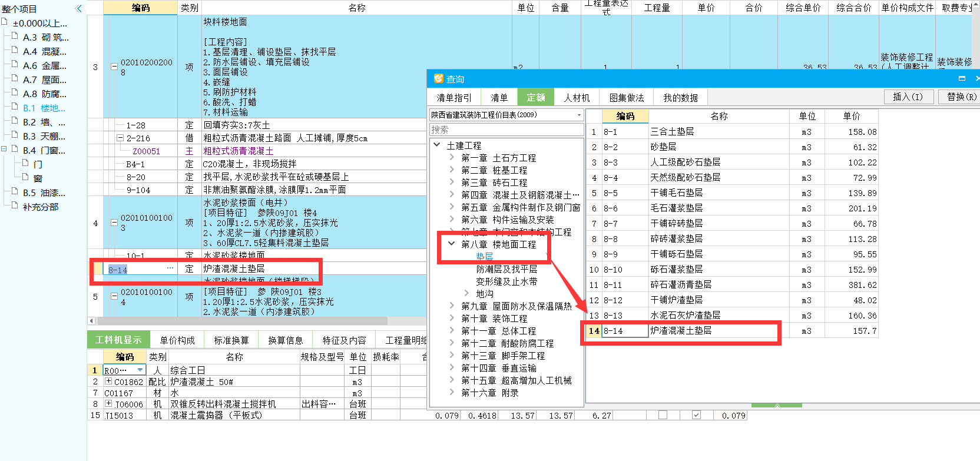
Task: Click the page icon beside B.4 门窗
Action: 15,149
